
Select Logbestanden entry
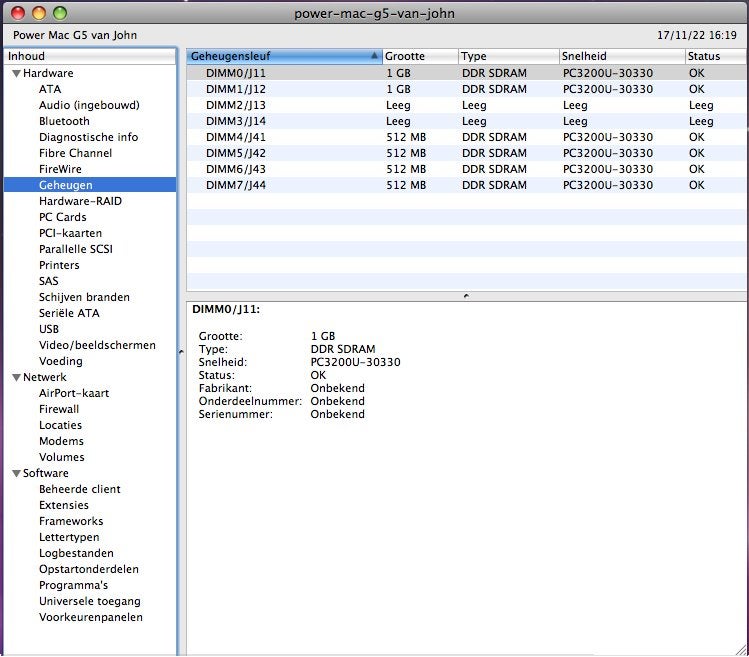[76, 553]
